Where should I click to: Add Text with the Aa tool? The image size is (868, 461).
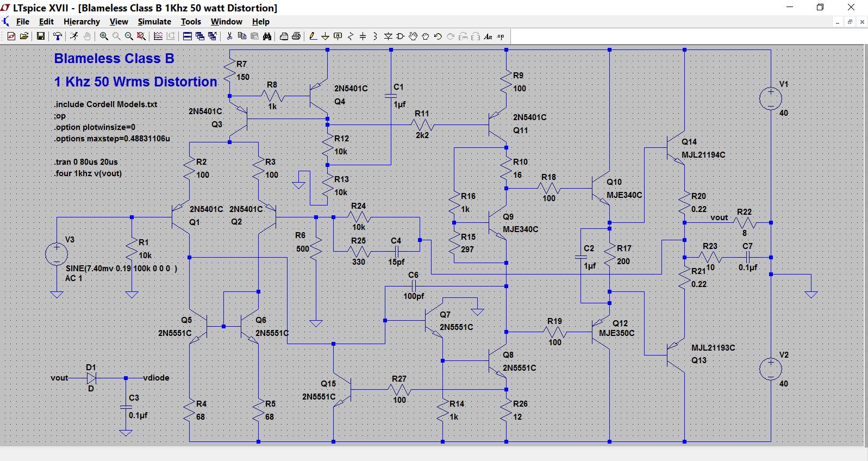[488, 36]
